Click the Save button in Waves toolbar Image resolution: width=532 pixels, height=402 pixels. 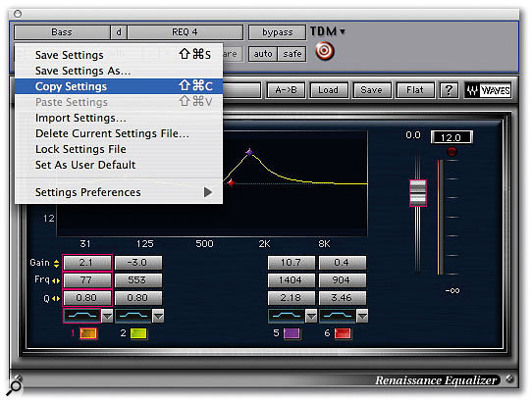[x=372, y=90]
